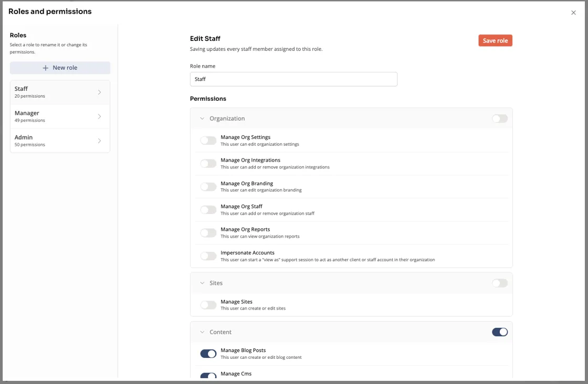Click the Permissions heading
588x384 pixels.
[x=208, y=99]
